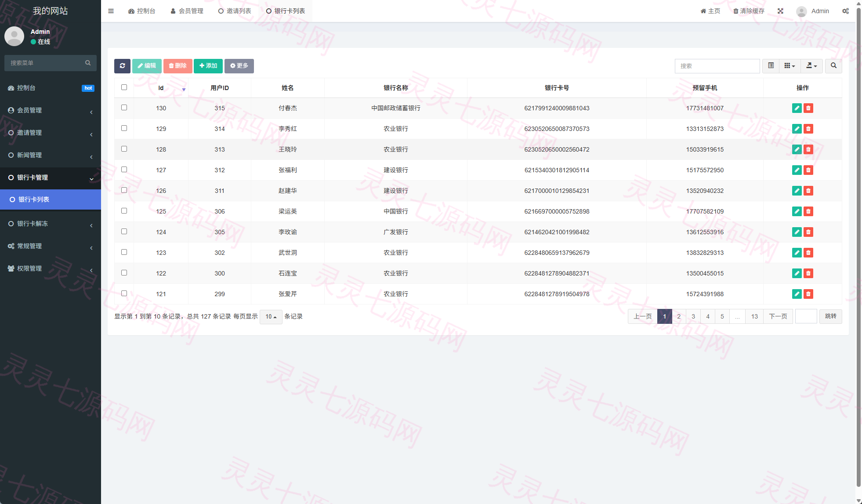Toggle the sidebar with the hamburger icon
This screenshot has height=504, width=862.
(x=111, y=11)
